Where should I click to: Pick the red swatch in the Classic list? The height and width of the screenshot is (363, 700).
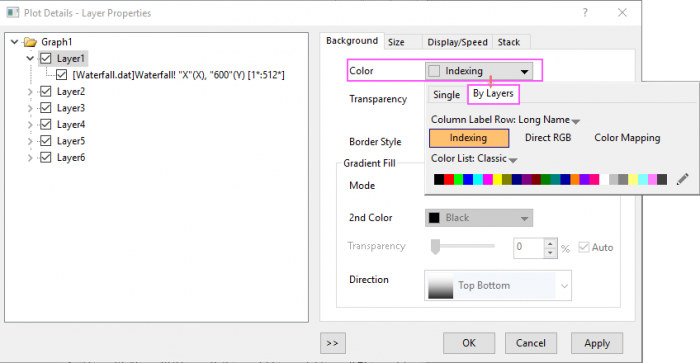point(449,179)
